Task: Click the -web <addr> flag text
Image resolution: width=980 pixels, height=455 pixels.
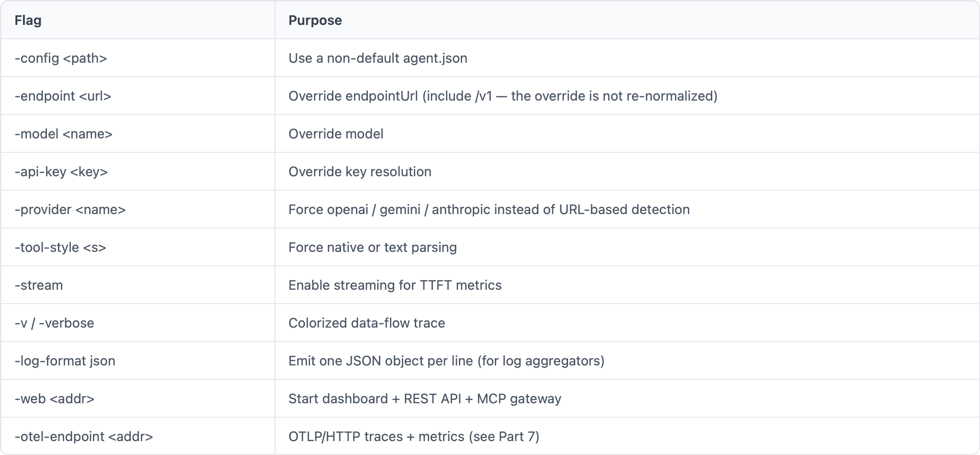Action: coord(55,398)
